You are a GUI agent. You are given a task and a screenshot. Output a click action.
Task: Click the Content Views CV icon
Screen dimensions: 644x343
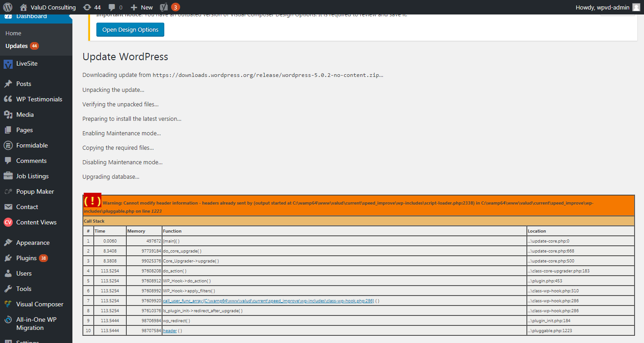point(8,222)
